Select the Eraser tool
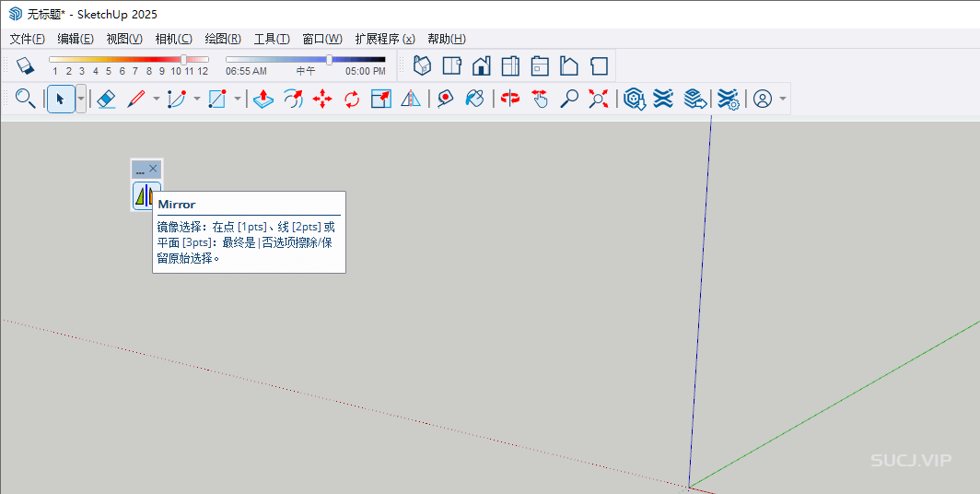The image size is (980, 494). coord(106,99)
